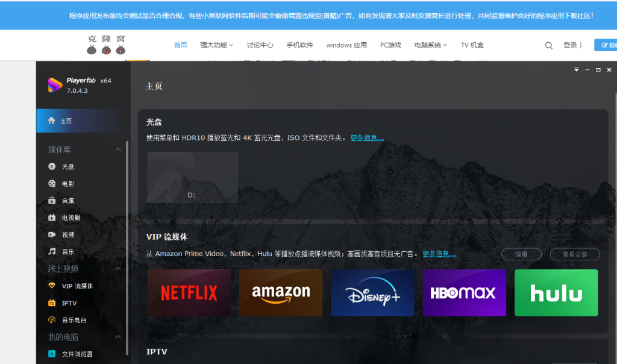617x364 pixels.
Task: Open the 讨论中心 menu item
Action: point(260,45)
